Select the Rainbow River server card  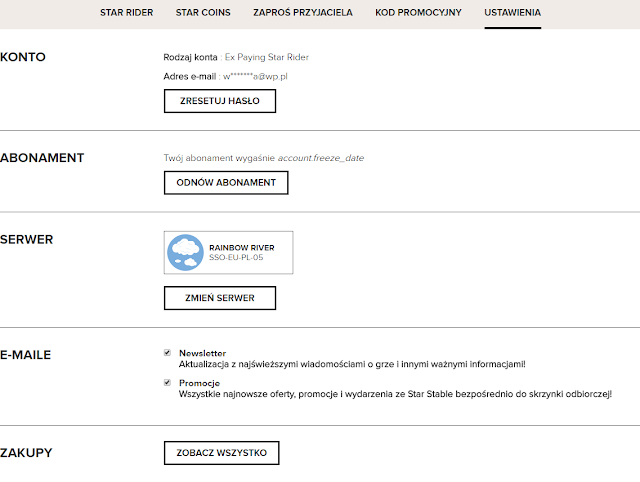229,253
